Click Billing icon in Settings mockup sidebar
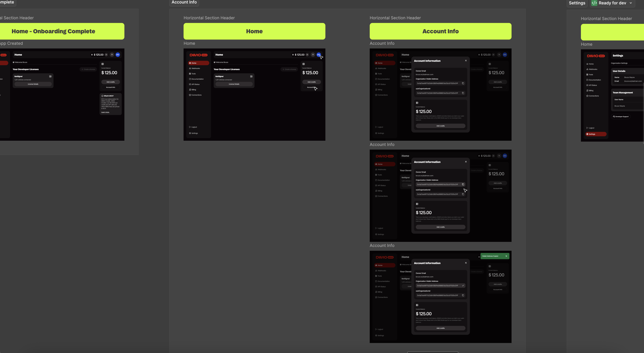Image resolution: width=644 pixels, height=353 pixels. coord(587,90)
